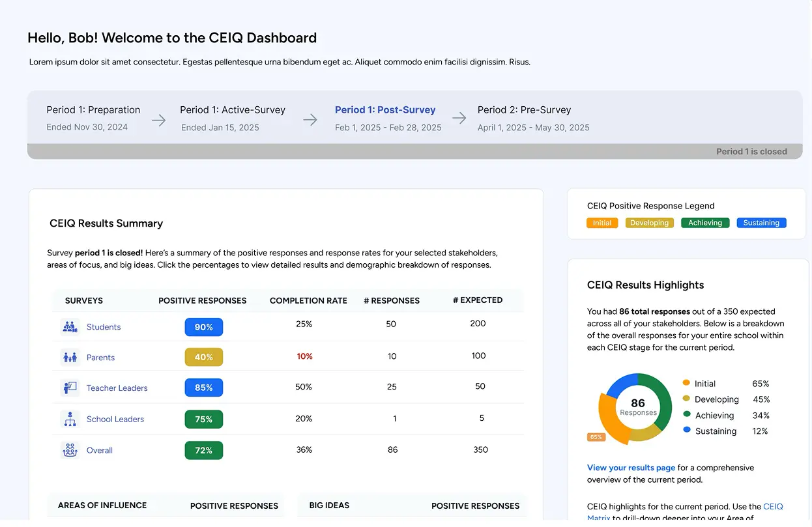Toggle the Sustaining chip in the response legend
The width and height of the screenshot is (812, 527).
point(761,222)
